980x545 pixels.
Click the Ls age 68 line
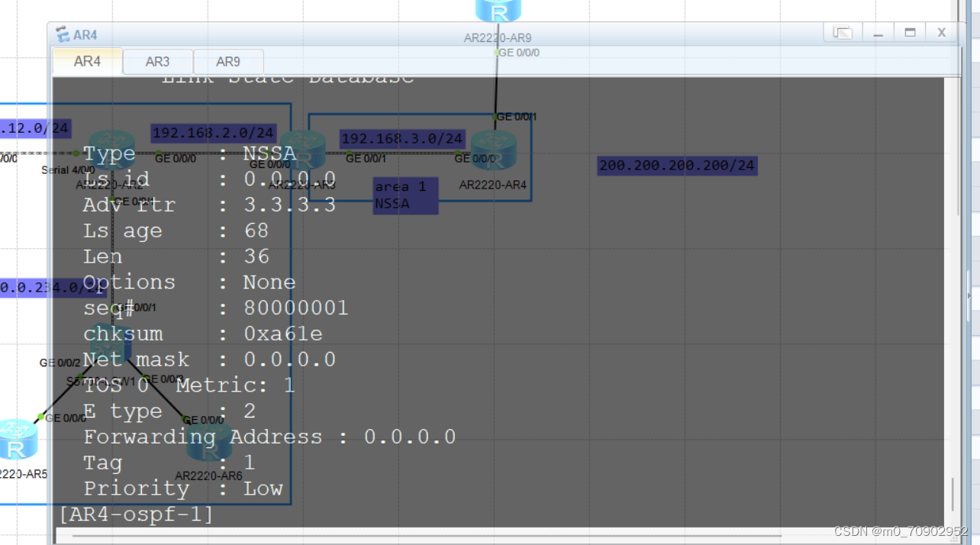click(x=176, y=231)
